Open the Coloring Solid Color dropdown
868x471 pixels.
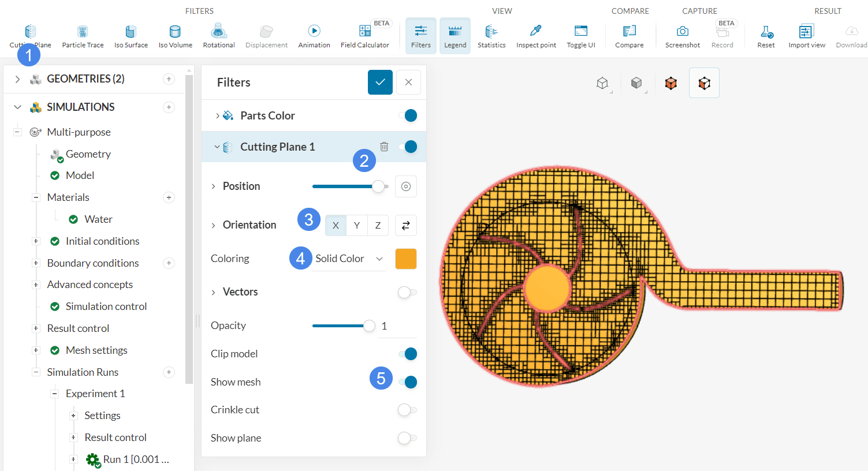click(349, 259)
